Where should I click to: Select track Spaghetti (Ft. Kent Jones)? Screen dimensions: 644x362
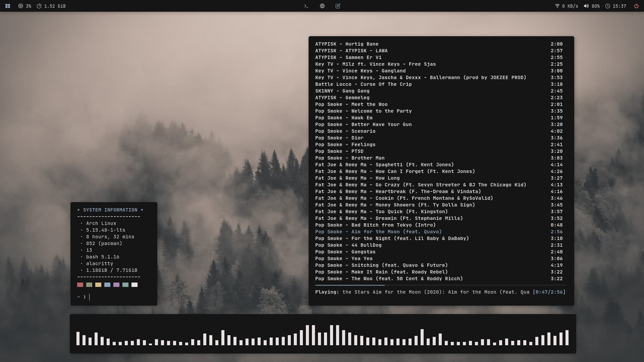pos(439,165)
